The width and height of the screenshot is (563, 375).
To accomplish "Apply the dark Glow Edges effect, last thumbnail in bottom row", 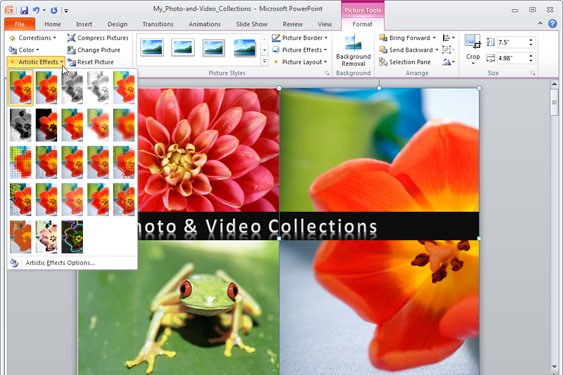I will tap(72, 237).
